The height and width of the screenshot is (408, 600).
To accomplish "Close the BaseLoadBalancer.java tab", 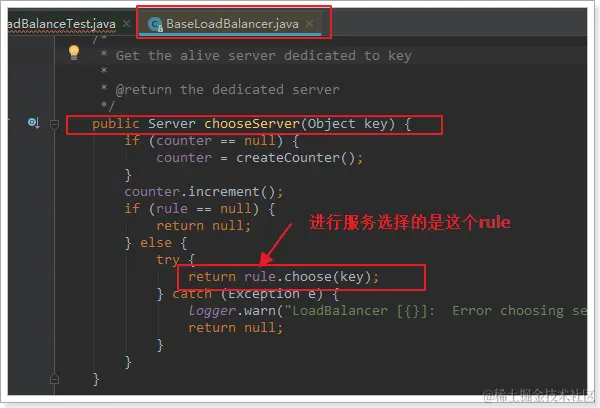I will coord(310,24).
